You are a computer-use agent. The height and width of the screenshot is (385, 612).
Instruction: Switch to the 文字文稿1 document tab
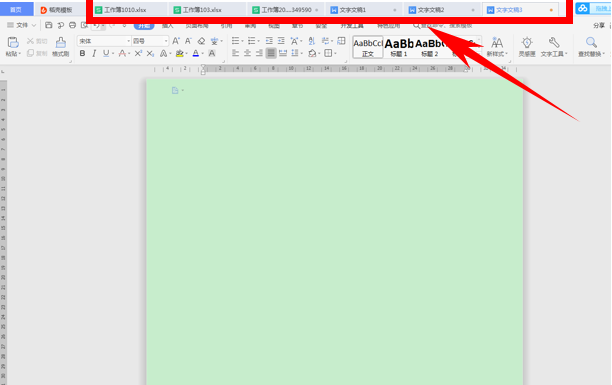click(363, 10)
